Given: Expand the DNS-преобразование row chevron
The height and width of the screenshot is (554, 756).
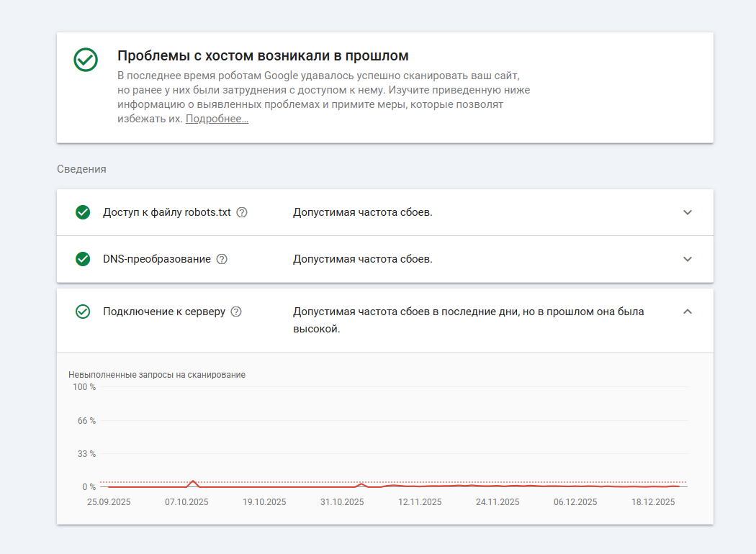Looking at the screenshot, I should (688, 259).
